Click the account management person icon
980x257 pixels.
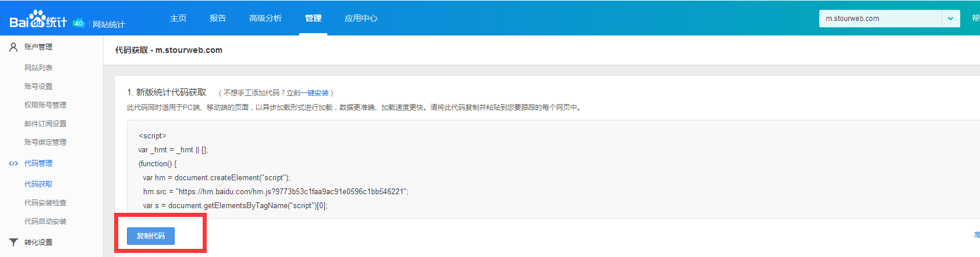click(13, 47)
